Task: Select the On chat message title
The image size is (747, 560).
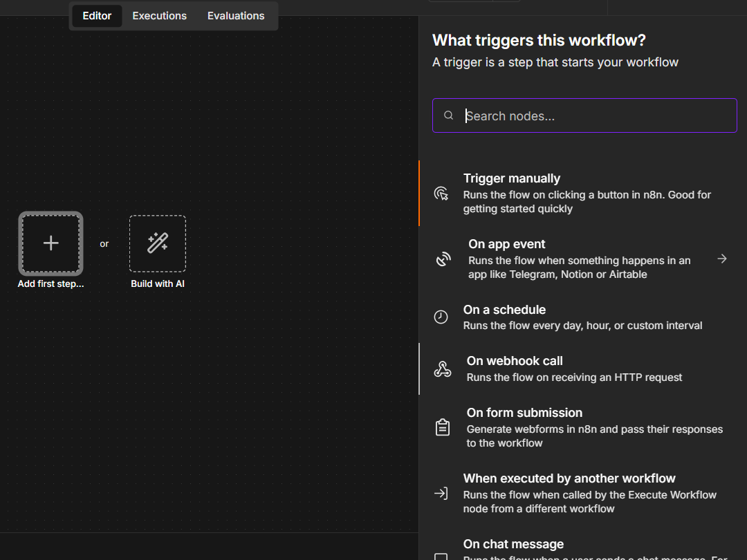Action: click(x=513, y=544)
